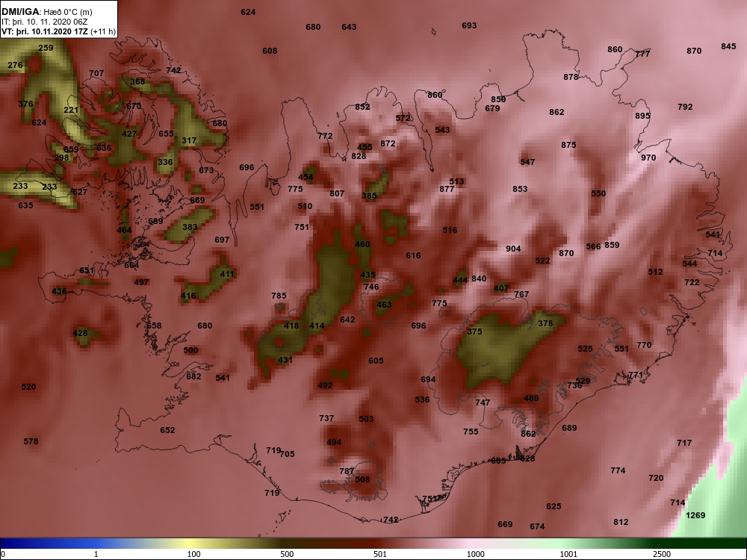Click the '501' label on the color scale
747x560 pixels.
click(379, 554)
